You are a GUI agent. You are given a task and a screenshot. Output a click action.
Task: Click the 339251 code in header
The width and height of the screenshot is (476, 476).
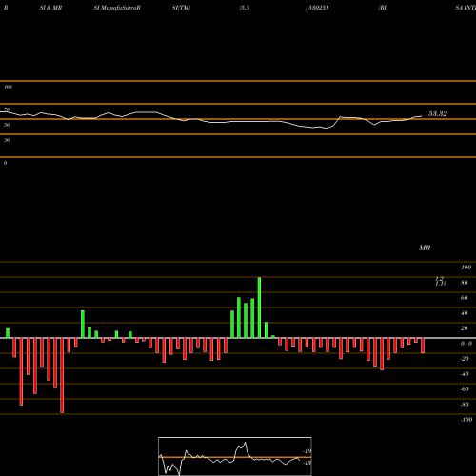(x=318, y=8)
